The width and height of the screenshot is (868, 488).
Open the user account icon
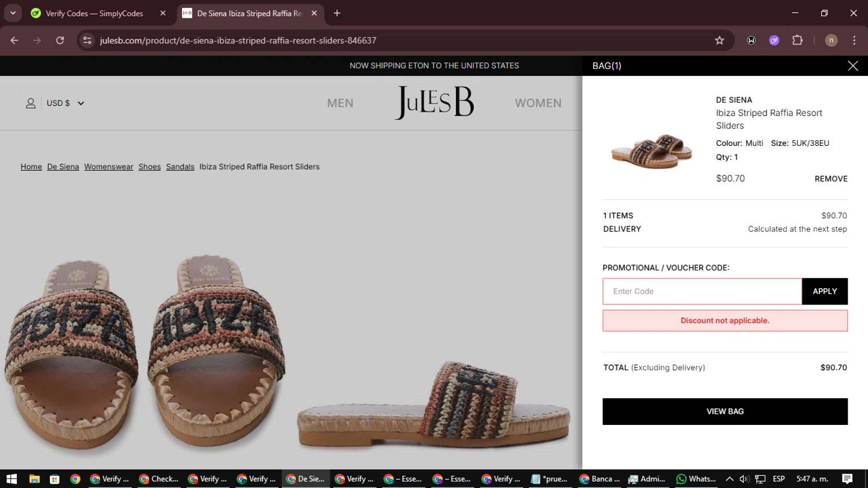(31, 103)
